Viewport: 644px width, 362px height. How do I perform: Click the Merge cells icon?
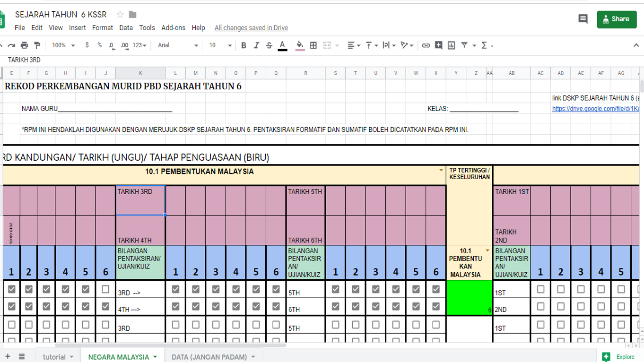pos(327,45)
